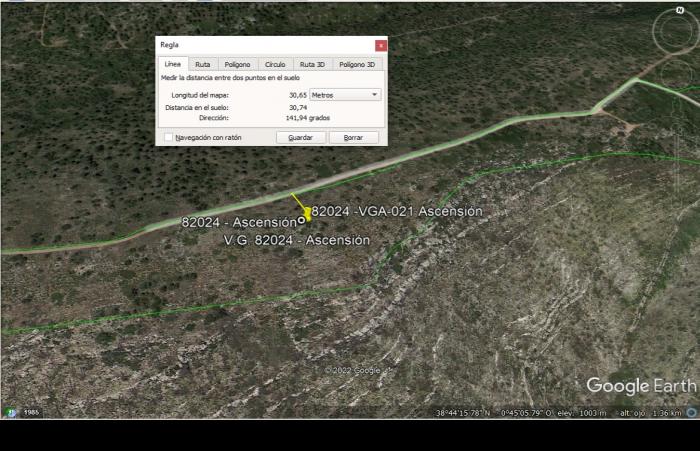Switch to the Polígono tab
Image resolution: width=700 pixels, height=451 pixels.
(238, 64)
